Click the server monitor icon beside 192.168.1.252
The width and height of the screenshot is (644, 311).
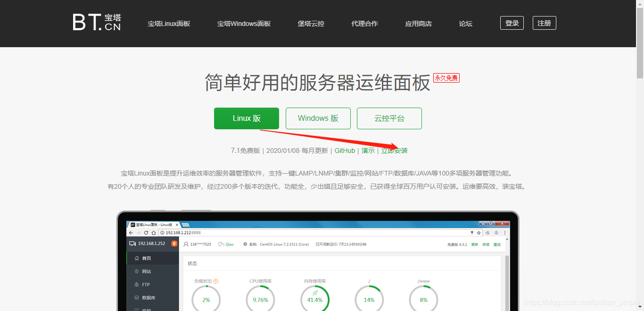tap(131, 244)
